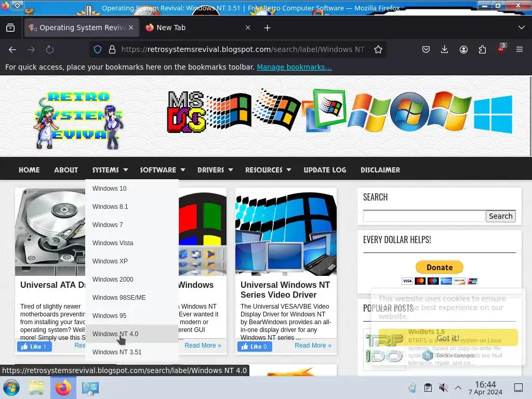This screenshot has width=532, height=399.
Task: Select Windows NT 4.0 from the Systems menu
Action: (132, 334)
